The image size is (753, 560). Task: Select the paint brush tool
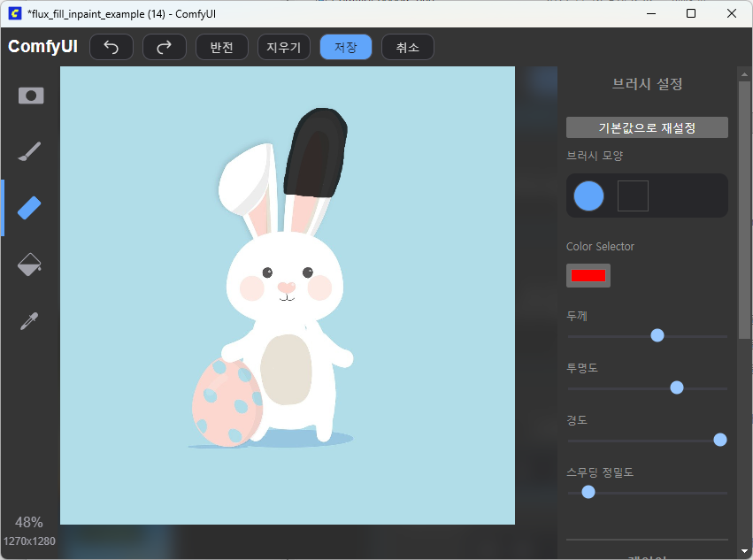coord(30,152)
